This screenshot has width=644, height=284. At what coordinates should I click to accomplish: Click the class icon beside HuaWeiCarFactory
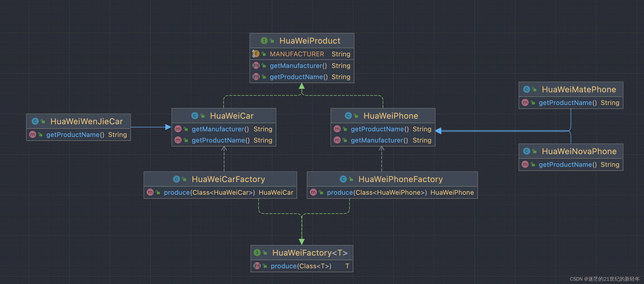point(176,179)
